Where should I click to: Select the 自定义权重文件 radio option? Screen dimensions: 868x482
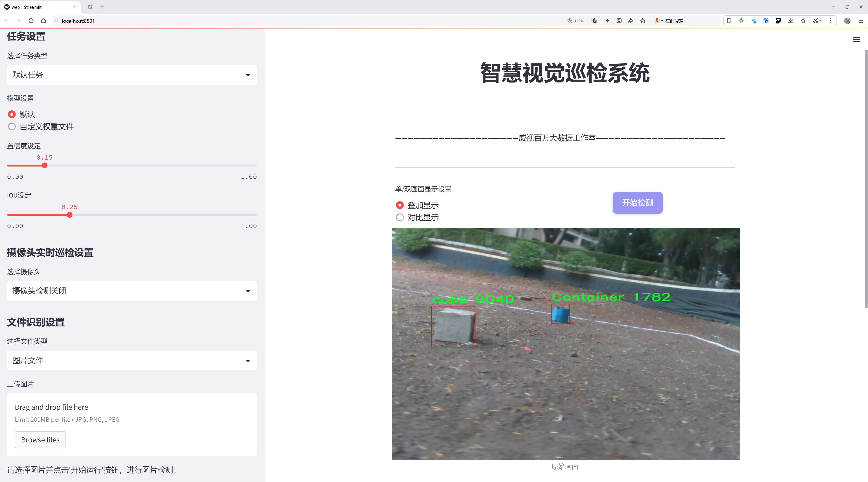[12, 127]
